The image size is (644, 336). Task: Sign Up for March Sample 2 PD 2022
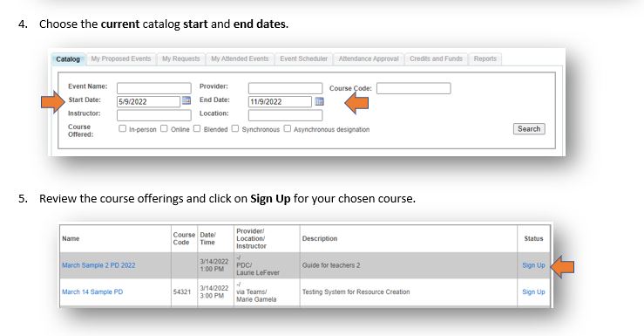click(x=533, y=265)
